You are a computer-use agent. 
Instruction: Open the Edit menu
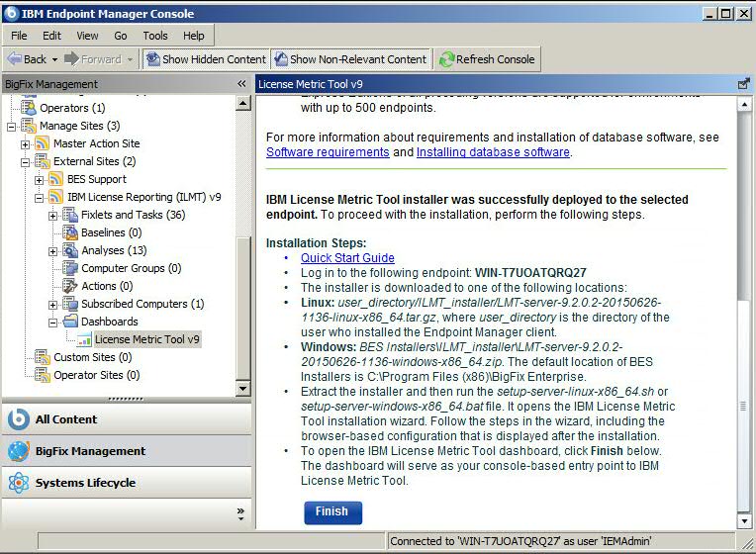point(51,36)
